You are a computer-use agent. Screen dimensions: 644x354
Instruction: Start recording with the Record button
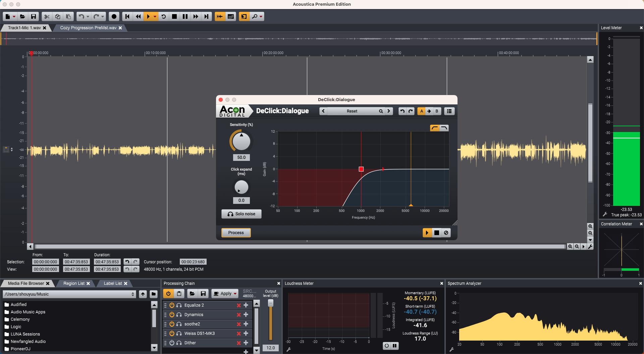click(114, 16)
